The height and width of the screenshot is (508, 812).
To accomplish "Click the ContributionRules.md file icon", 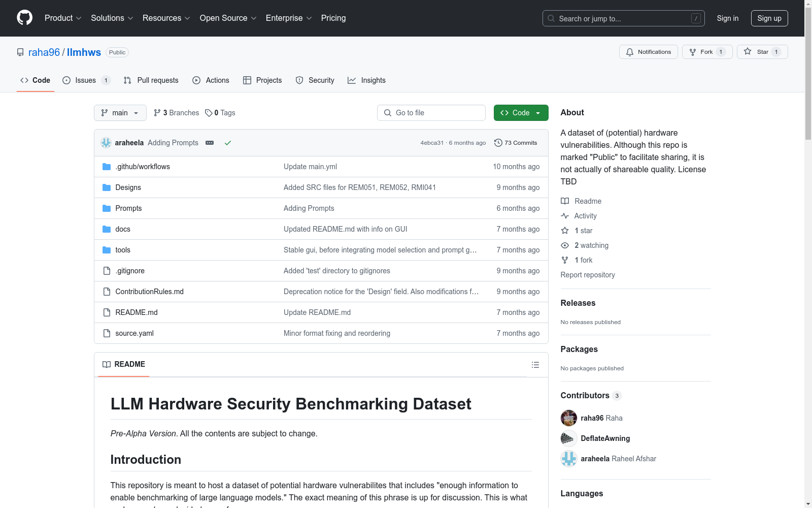I will coord(107,292).
